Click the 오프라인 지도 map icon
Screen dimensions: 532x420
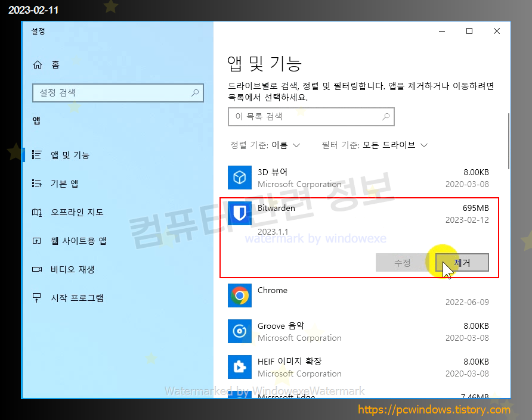[36, 212]
